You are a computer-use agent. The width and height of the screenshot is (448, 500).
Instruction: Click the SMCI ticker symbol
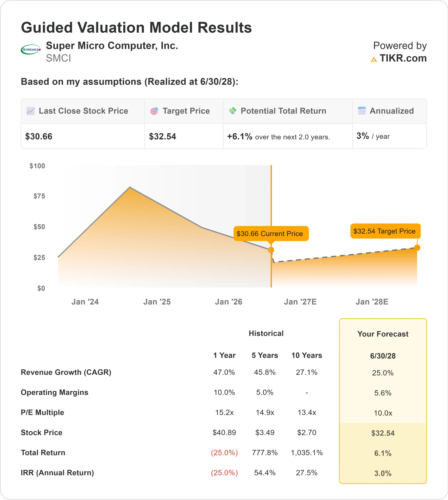tap(58, 58)
